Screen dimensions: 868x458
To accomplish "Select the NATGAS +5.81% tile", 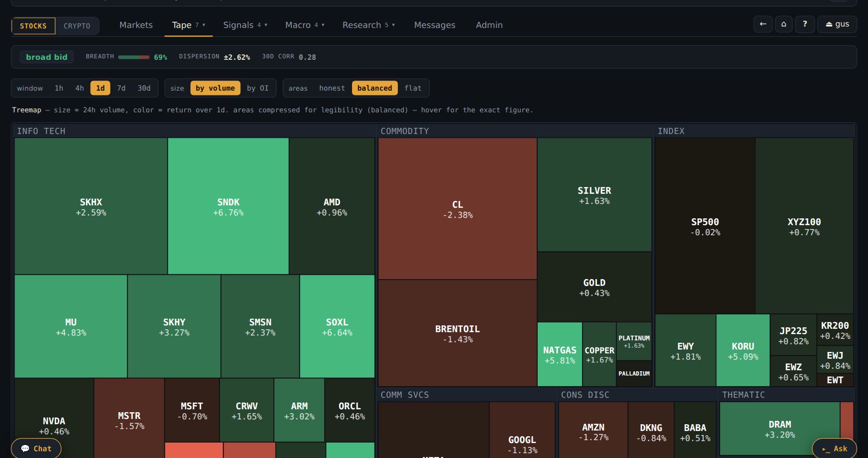I will [x=559, y=354].
